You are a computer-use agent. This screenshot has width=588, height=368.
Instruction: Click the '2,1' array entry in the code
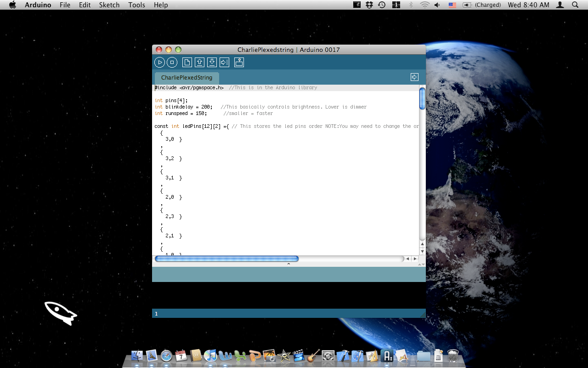pos(170,236)
